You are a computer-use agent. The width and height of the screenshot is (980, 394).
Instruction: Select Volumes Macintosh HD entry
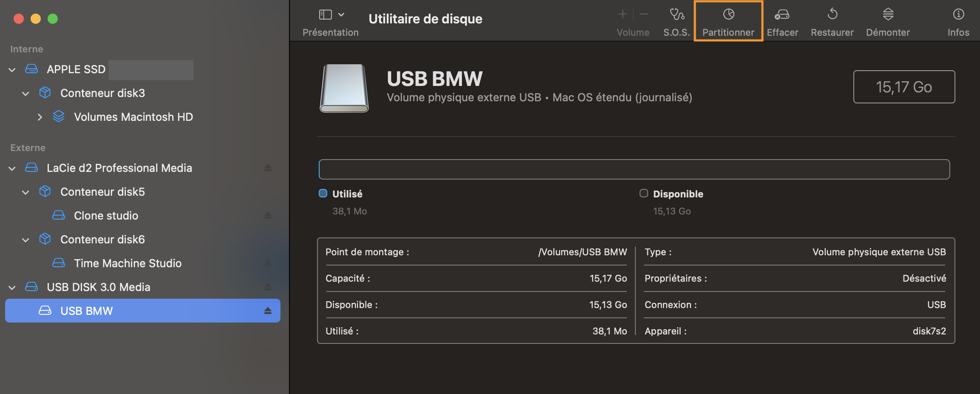point(143,117)
